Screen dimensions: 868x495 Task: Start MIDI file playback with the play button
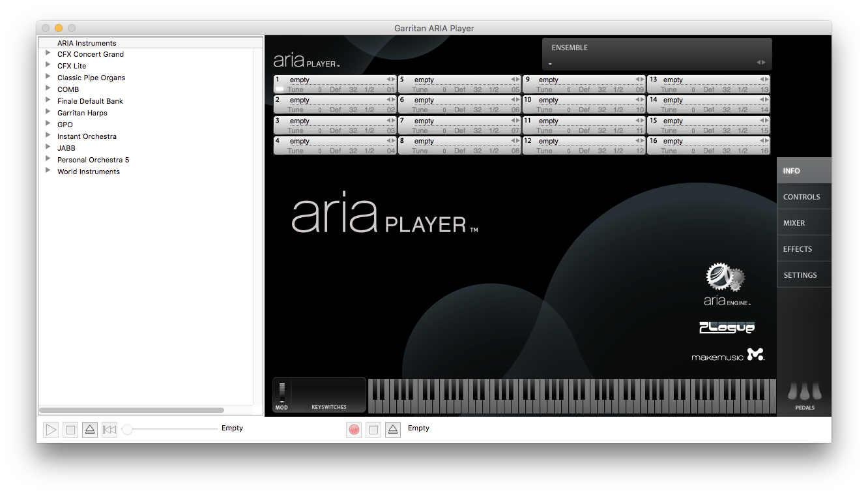[51, 430]
